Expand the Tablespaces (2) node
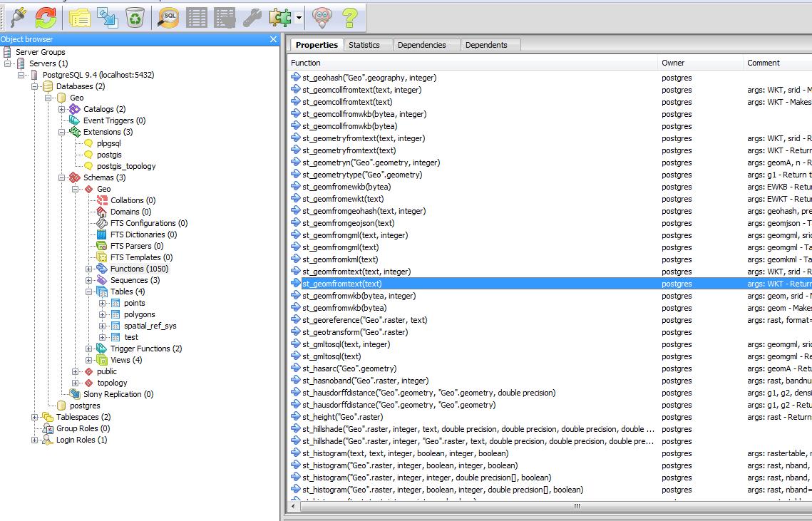 [35, 417]
